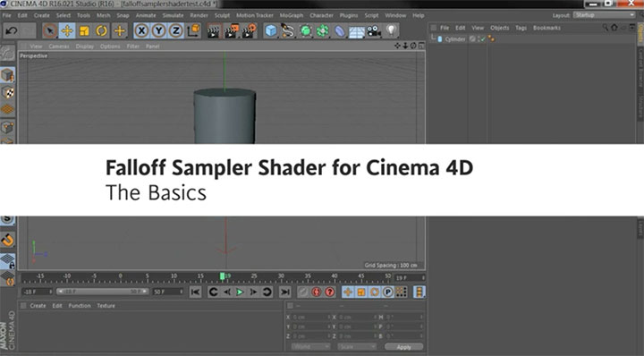Toggle parameter P keyframe recording
Image resolution: width=644 pixels, height=356 pixels.
click(387, 292)
